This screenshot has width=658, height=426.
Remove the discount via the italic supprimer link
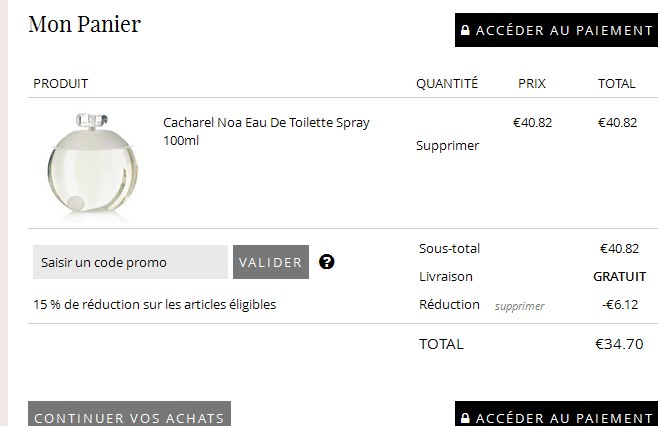[519, 306]
